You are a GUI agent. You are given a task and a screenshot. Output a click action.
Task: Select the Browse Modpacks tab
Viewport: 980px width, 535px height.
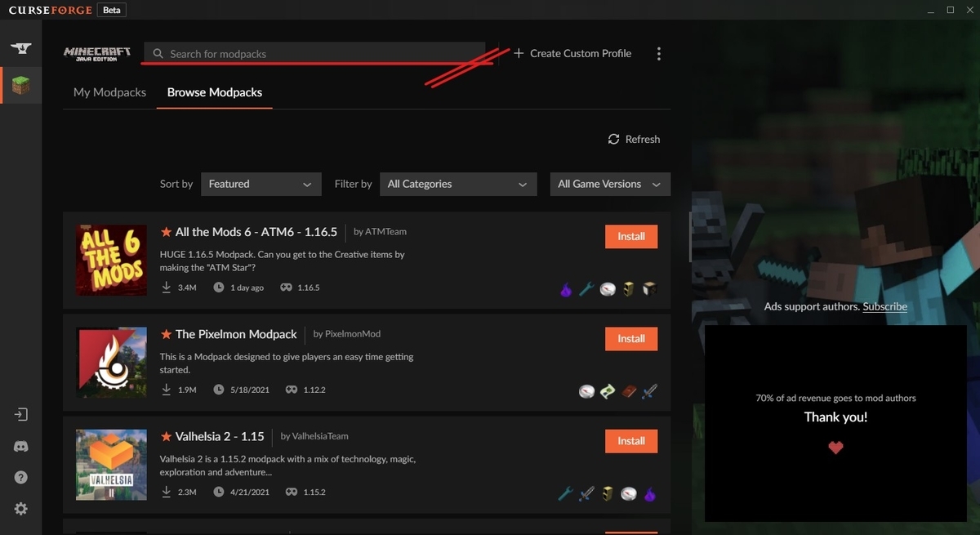(215, 92)
